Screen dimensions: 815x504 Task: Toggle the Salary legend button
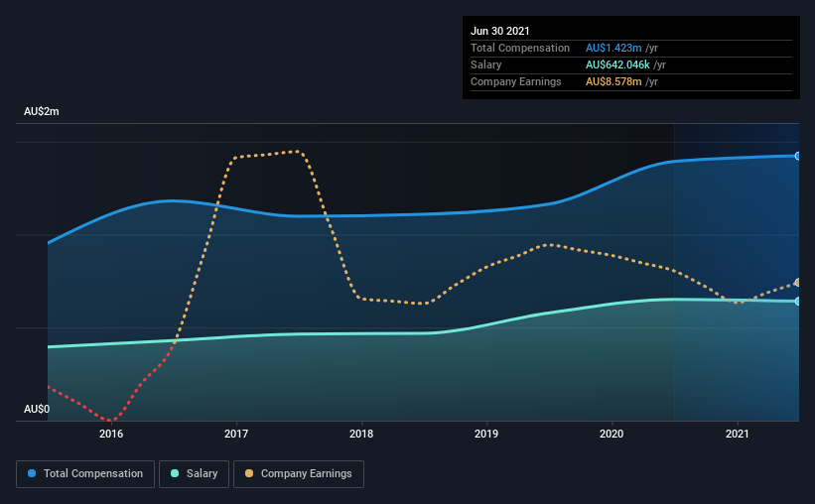[194, 474]
